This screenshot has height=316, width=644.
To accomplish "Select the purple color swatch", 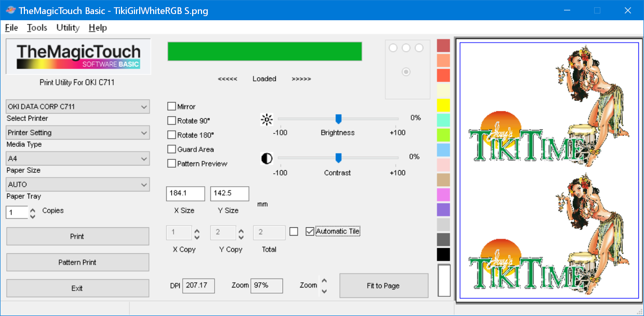I will pyautogui.click(x=443, y=210).
